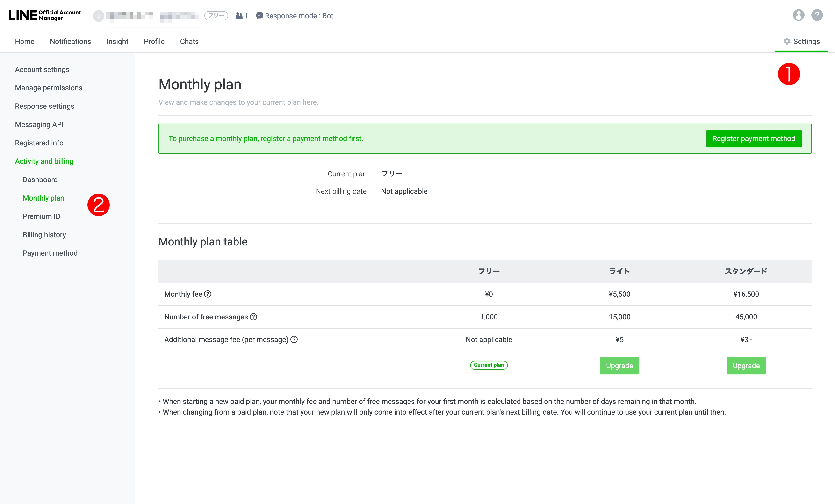
Task: Click the free messages help tooltip icon
Action: click(253, 317)
